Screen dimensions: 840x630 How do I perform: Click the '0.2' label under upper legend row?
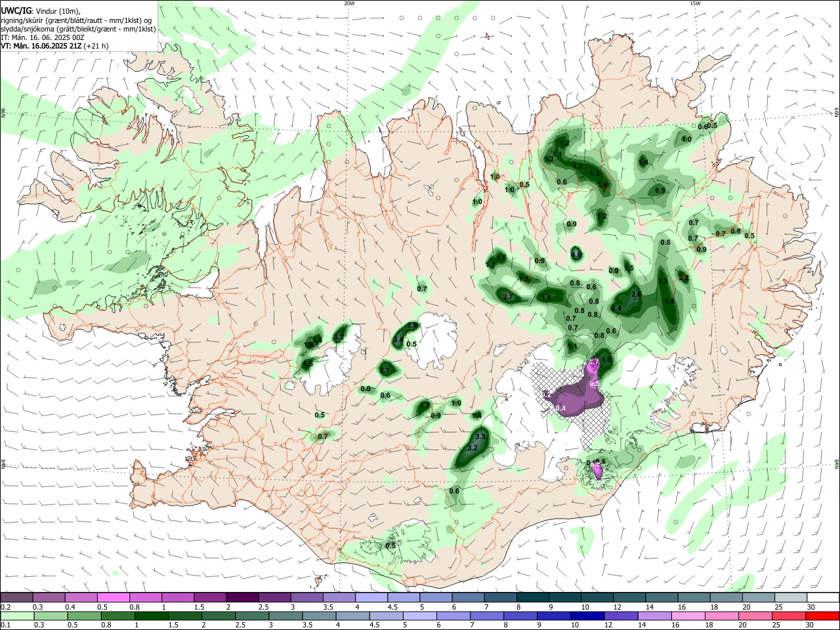pos(5,607)
